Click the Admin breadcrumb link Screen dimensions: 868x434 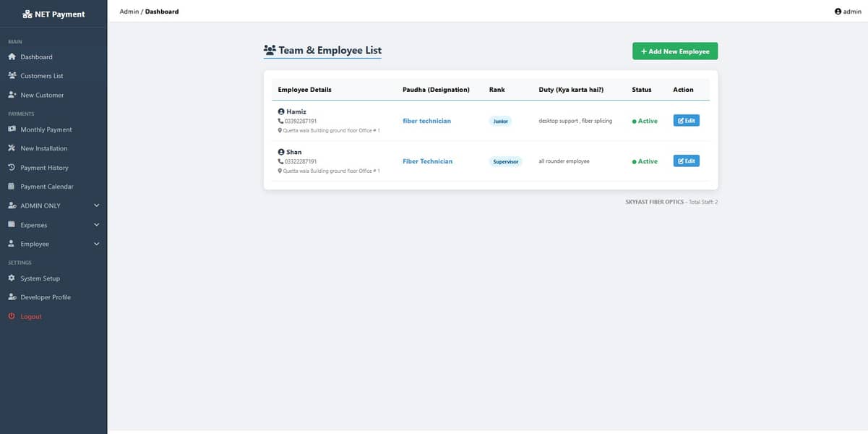(129, 12)
